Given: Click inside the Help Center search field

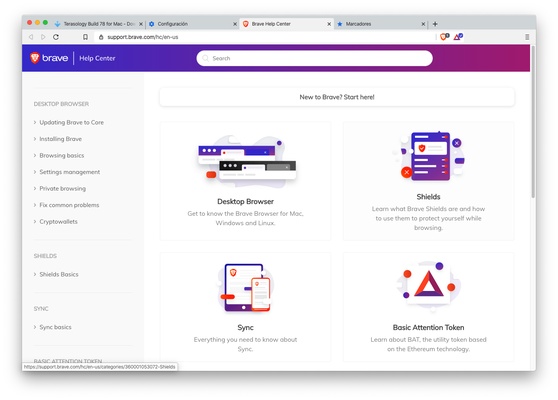Looking at the screenshot, I should (x=315, y=58).
